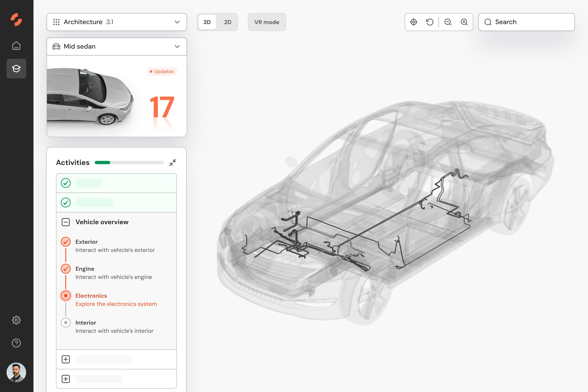Expand first collapsed plus section
This screenshot has height=392, width=588.
66,359
